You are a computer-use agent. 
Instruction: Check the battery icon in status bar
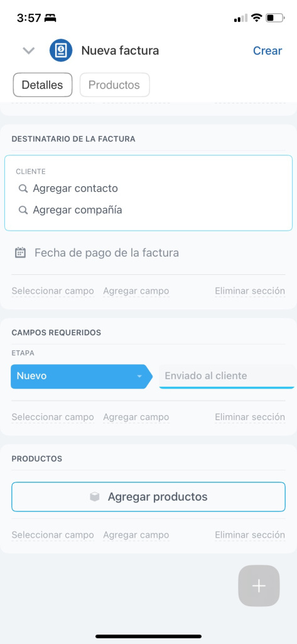(x=275, y=18)
